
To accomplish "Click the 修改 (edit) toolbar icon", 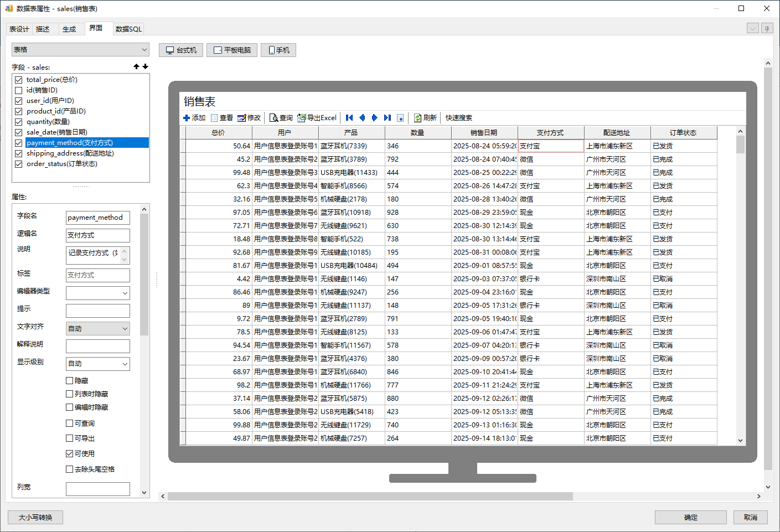I will (241, 118).
